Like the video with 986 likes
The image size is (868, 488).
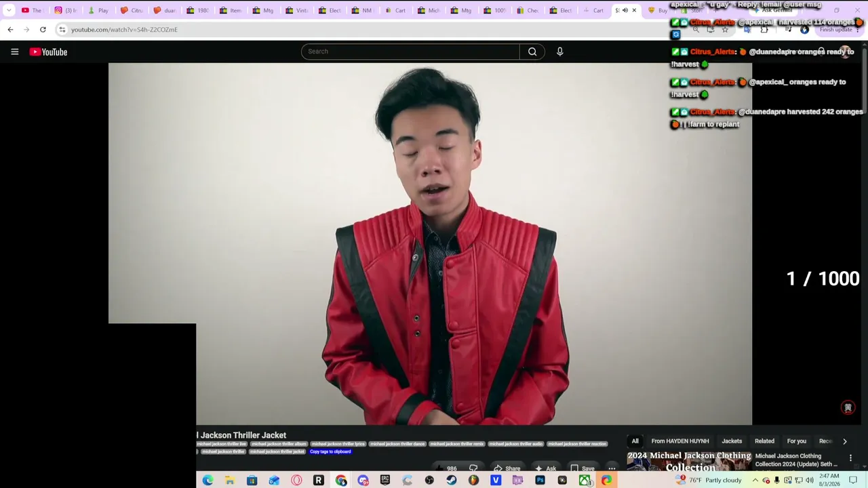pyautogui.click(x=446, y=468)
